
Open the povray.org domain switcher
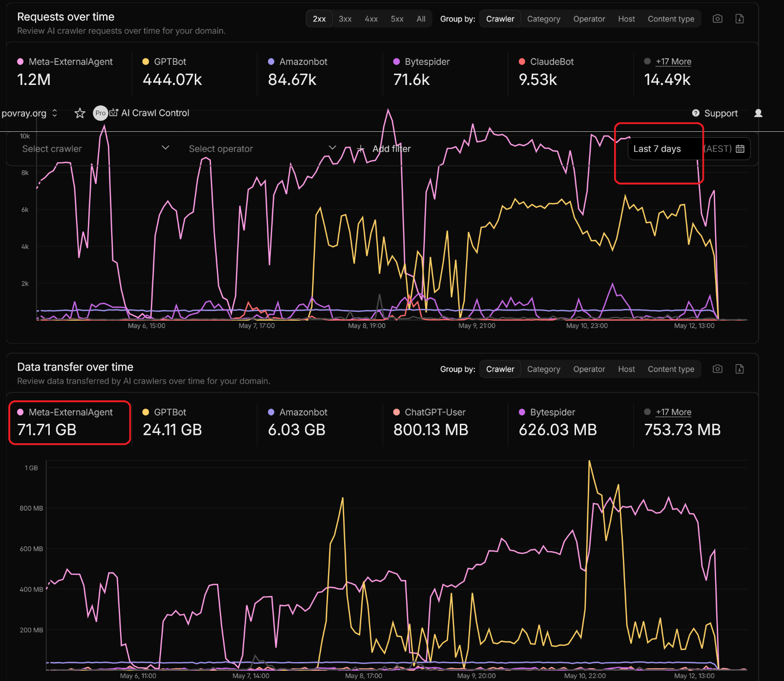pyautogui.click(x=29, y=113)
